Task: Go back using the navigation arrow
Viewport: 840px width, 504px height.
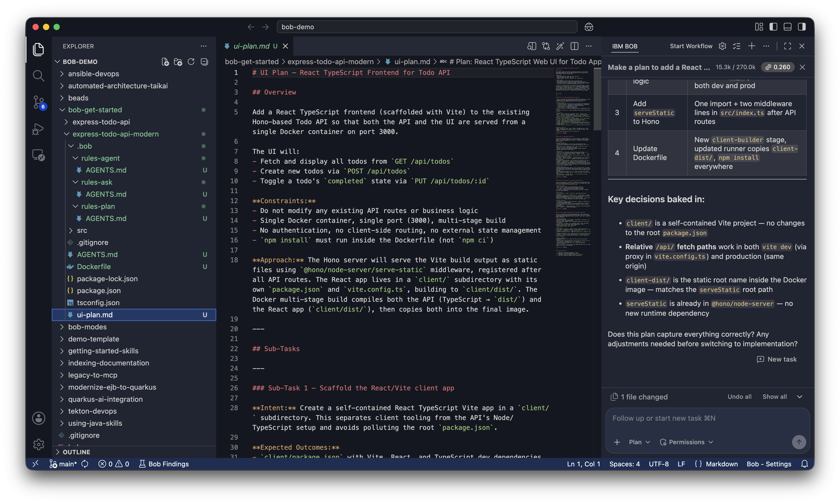Action: [251, 27]
